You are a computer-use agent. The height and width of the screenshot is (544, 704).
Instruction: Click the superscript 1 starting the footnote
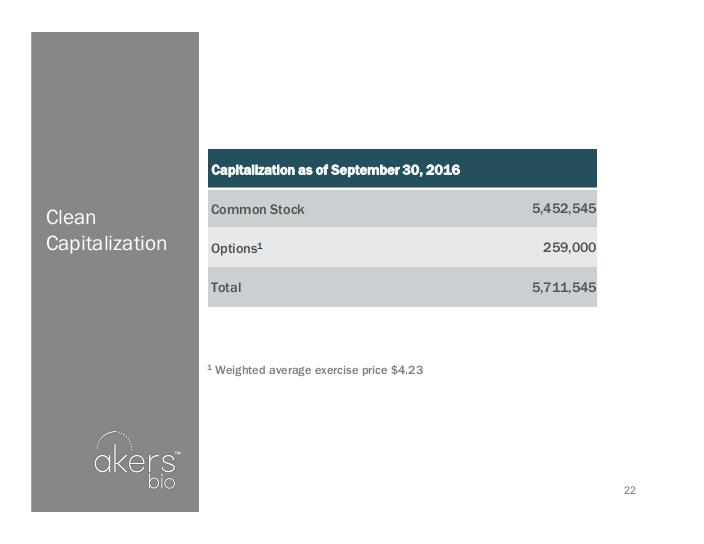point(209,368)
